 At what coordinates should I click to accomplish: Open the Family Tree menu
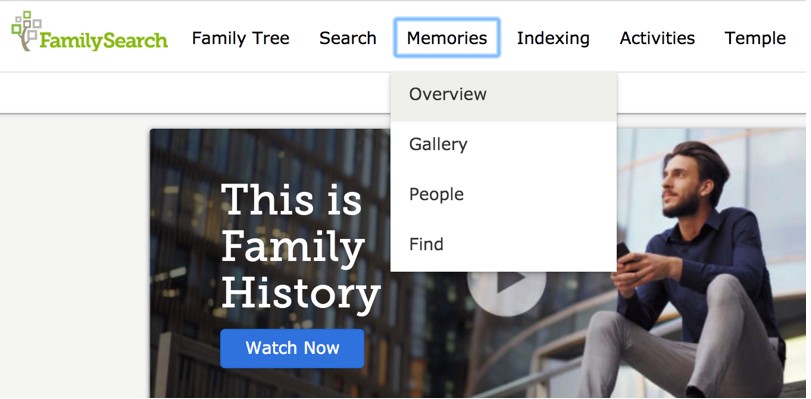pos(241,38)
